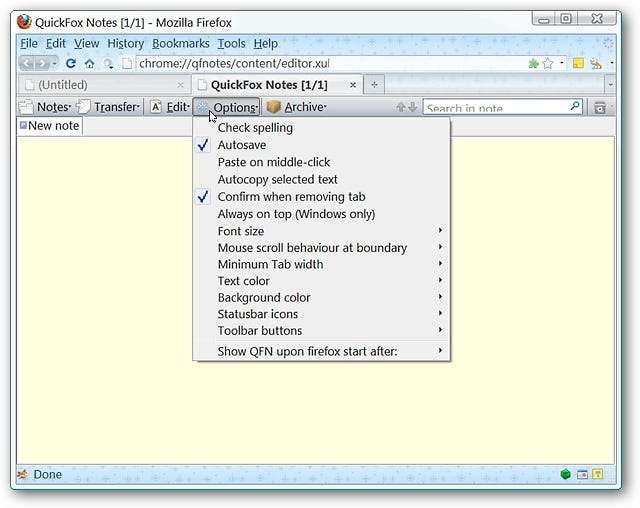Open the Background color submenu
This screenshot has height=508, width=640.
pyautogui.click(x=322, y=297)
